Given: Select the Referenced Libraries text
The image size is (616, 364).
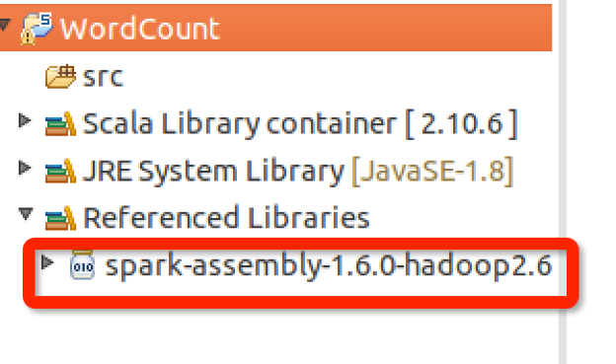Looking at the screenshot, I should 226,218.
